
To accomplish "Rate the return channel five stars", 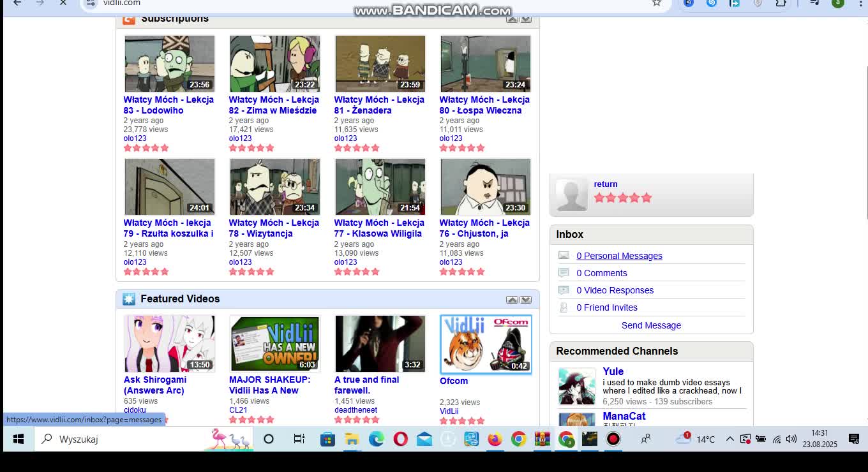I will [x=647, y=198].
